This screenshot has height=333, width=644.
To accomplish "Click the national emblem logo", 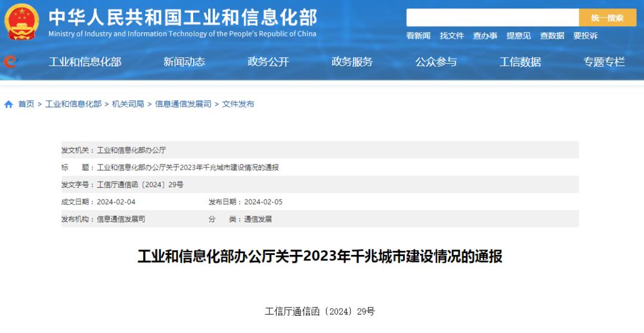I will point(22,21).
